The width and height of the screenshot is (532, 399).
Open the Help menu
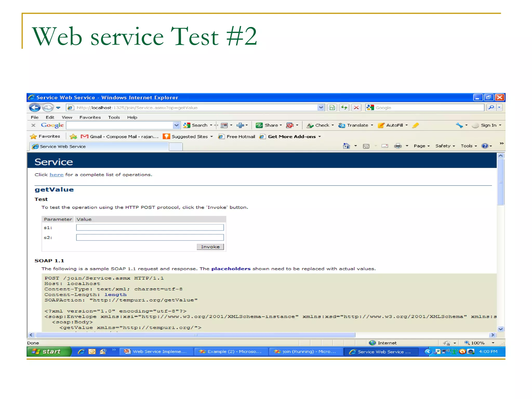132,117
